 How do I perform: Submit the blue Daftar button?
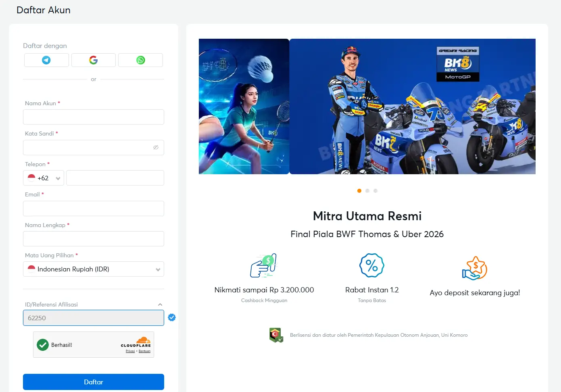pyautogui.click(x=94, y=382)
